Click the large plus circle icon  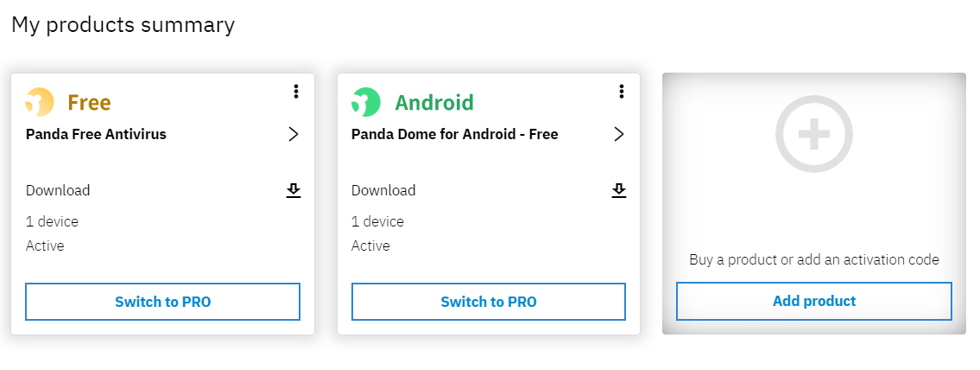813,134
